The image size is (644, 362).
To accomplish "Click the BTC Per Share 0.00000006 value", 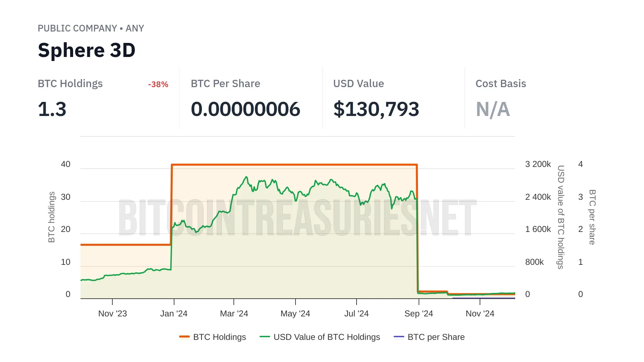I will 245,109.
